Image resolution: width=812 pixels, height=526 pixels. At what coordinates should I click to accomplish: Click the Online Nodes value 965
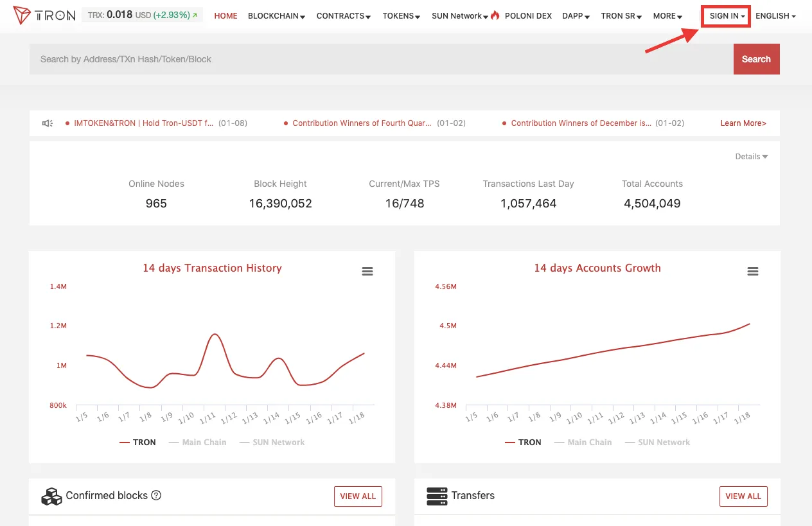click(156, 204)
